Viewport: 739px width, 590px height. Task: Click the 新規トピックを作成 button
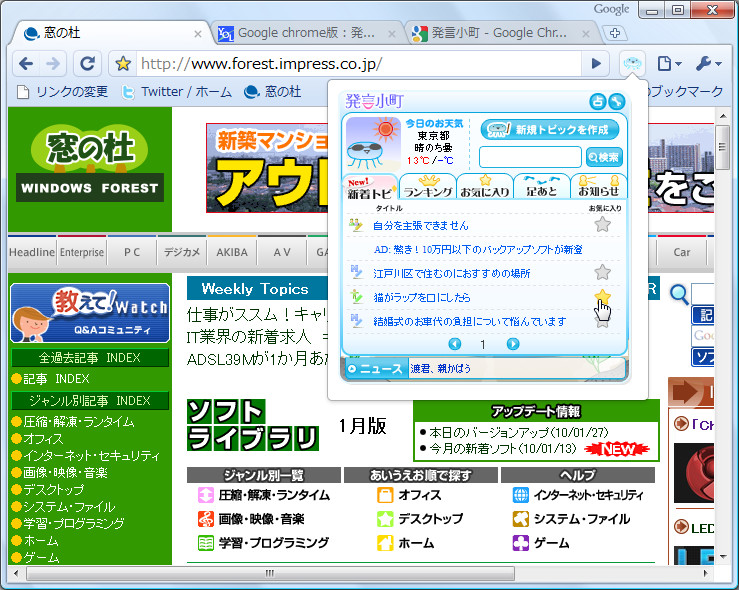(x=550, y=130)
